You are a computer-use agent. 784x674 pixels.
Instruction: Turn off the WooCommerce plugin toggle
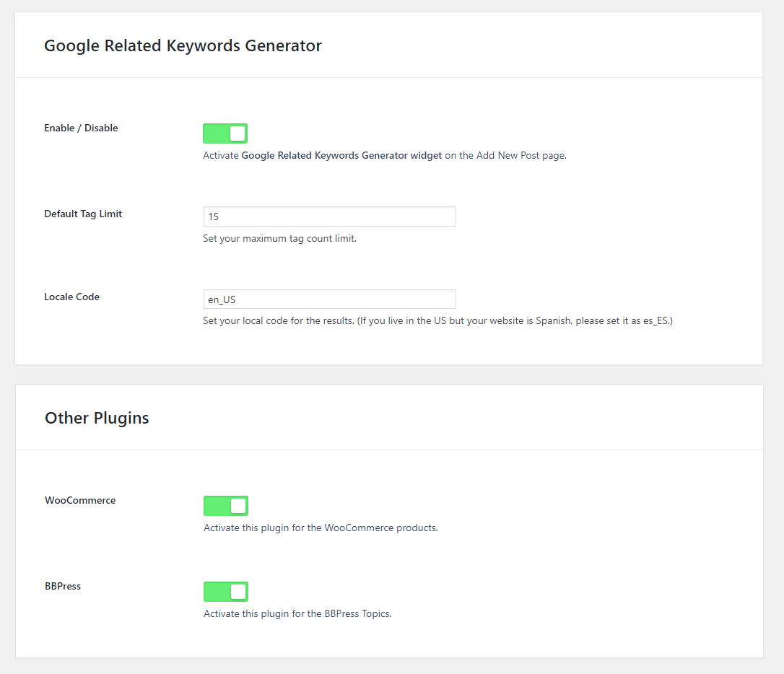pos(225,505)
